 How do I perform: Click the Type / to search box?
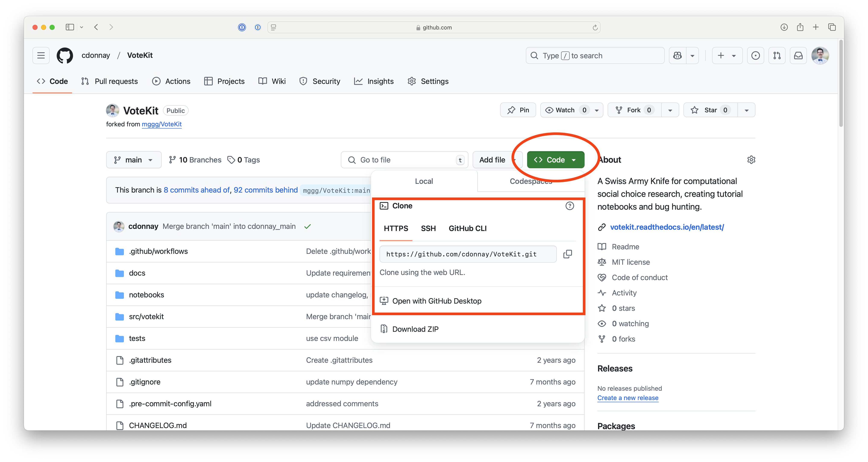point(595,56)
